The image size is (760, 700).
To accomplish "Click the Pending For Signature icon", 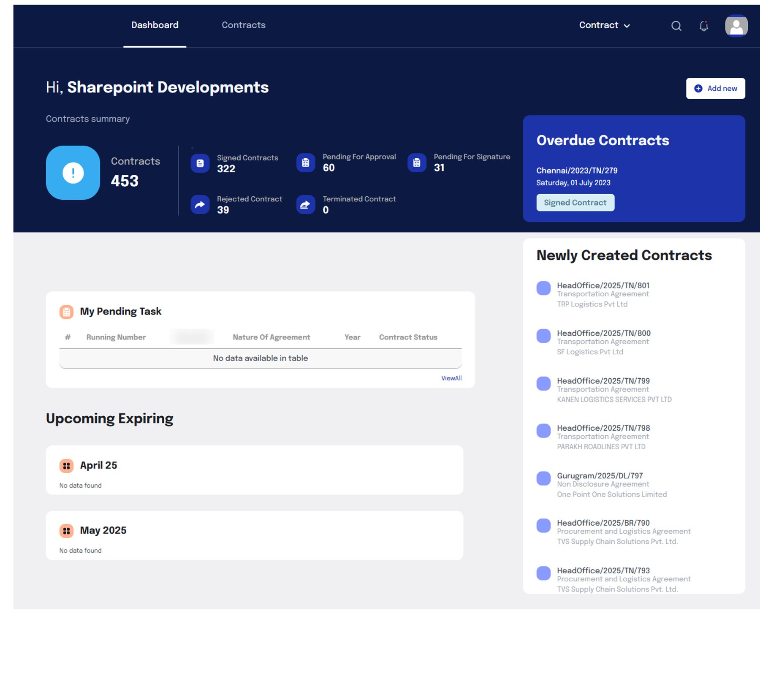I will click(x=417, y=163).
